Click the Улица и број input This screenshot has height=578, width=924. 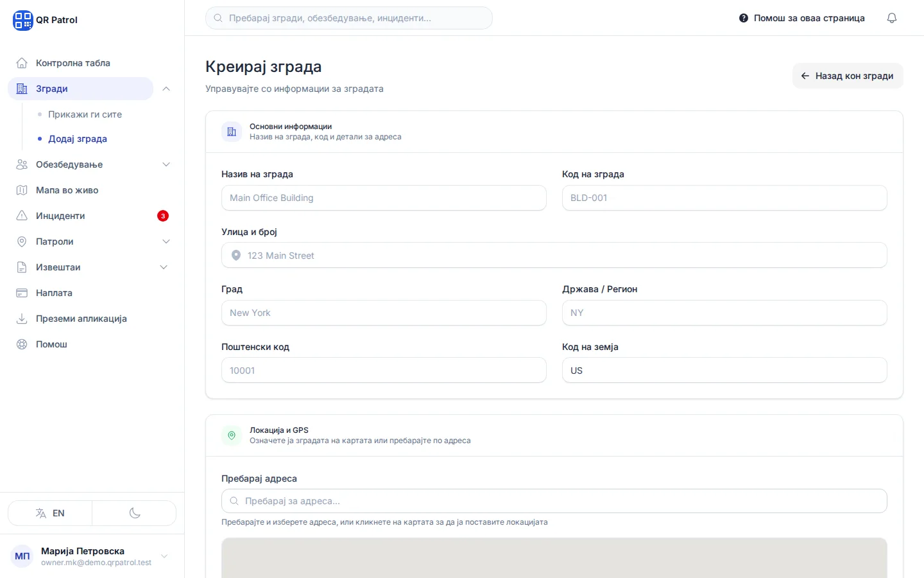554,256
